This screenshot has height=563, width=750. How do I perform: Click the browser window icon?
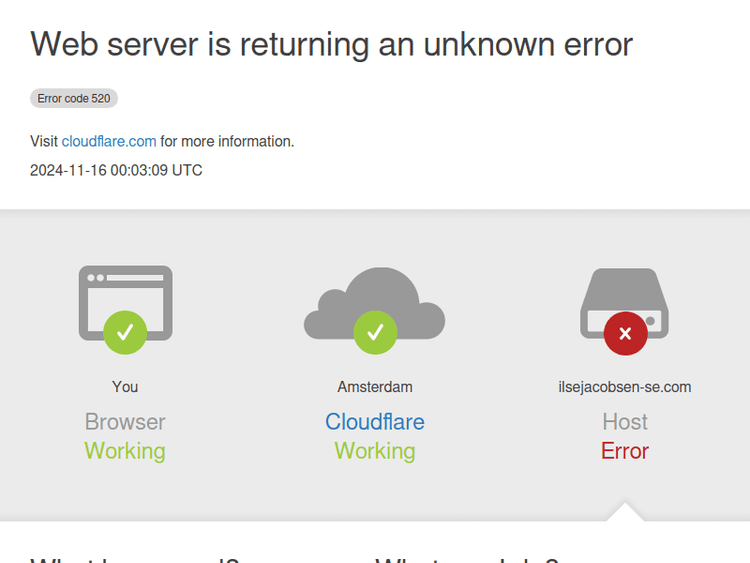click(x=125, y=292)
